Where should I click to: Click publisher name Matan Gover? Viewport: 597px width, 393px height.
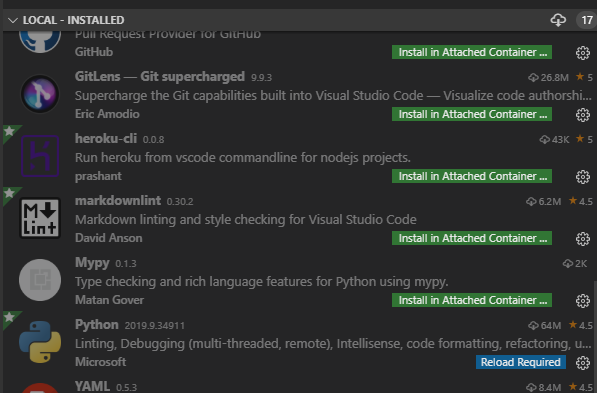109,300
